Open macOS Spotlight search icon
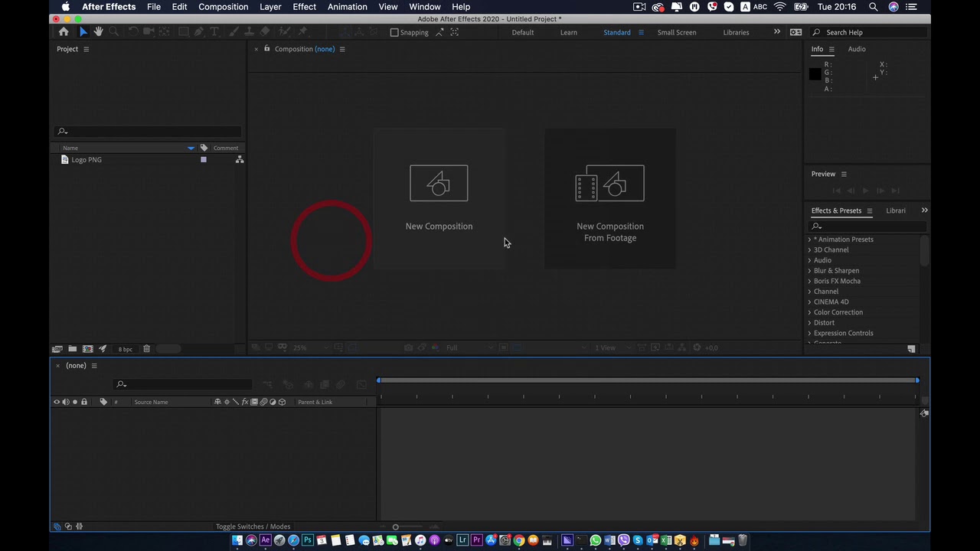The height and width of the screenshot is (551, 980). click(873, 7)
